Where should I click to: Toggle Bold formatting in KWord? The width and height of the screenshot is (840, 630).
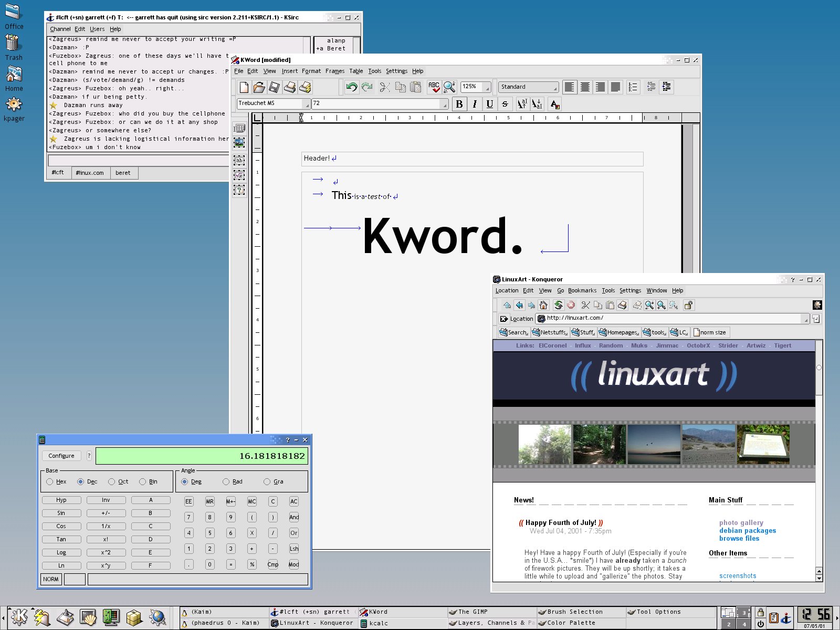pyautogui.click(x=459, y=104)
